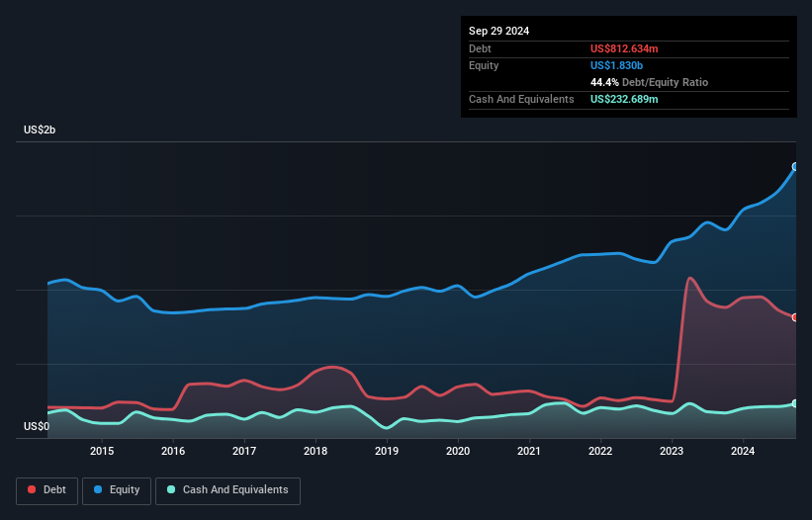Viewport: 812px width, 520px height.
Task: Select the Equity end-point marker on blue line
Action: click(795, 167)
